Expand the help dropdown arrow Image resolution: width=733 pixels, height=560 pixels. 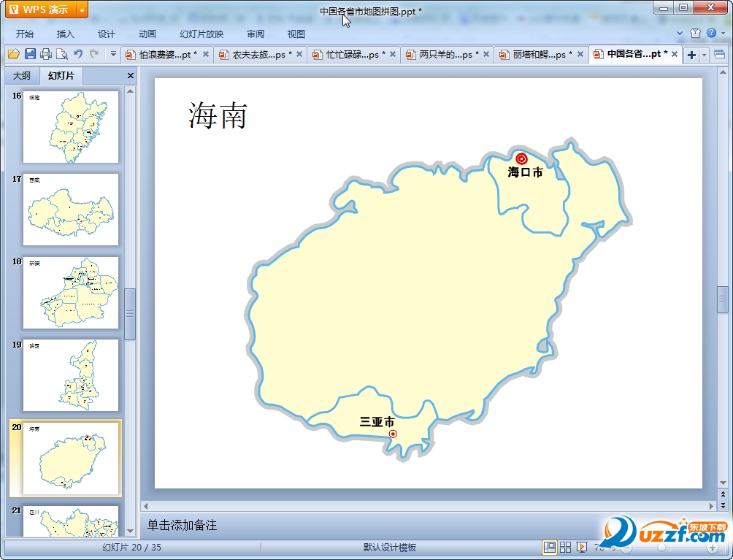pyautogui.click(x=724, y=33)
